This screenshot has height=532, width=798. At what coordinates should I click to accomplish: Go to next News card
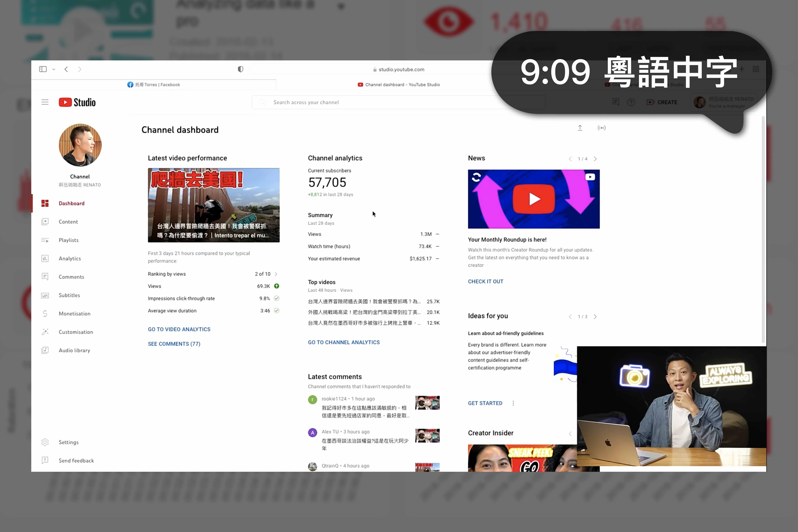coord(595,159)
